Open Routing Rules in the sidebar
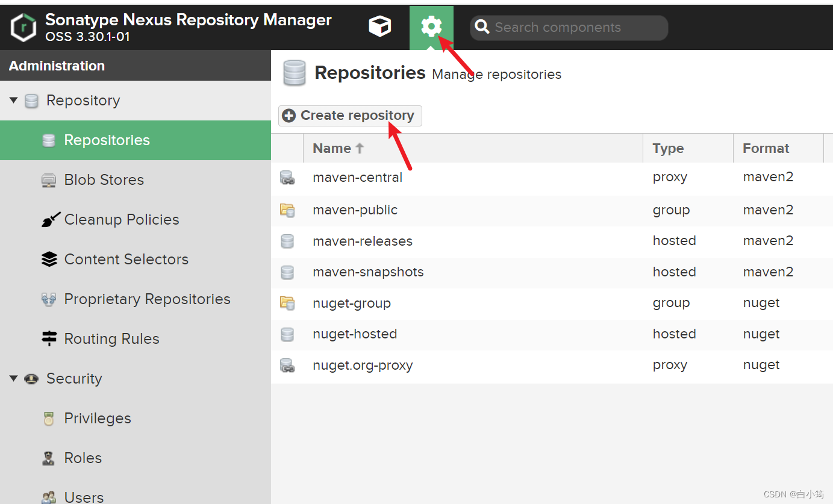 click(136, 339)
